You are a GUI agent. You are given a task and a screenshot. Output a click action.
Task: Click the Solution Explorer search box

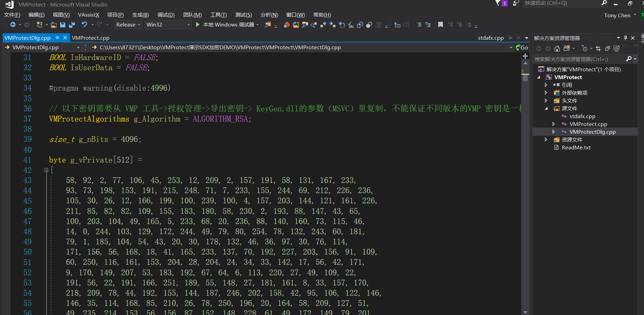click(x=584, y=59)
